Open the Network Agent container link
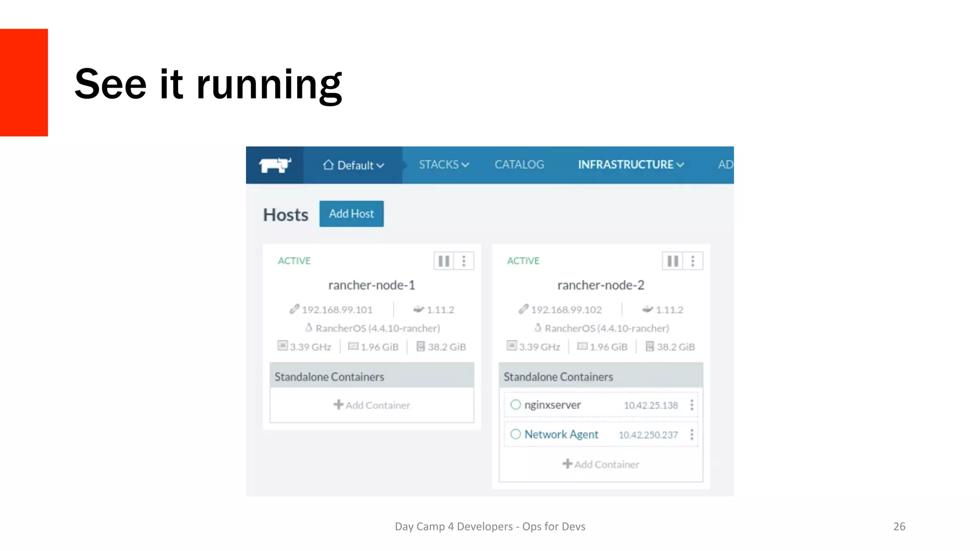 561,434
